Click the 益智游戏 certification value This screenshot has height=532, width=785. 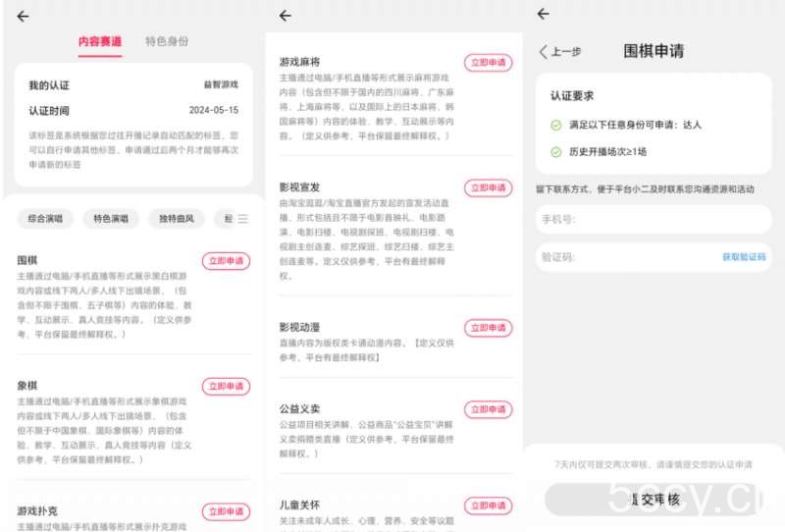(x=221, y=84)
